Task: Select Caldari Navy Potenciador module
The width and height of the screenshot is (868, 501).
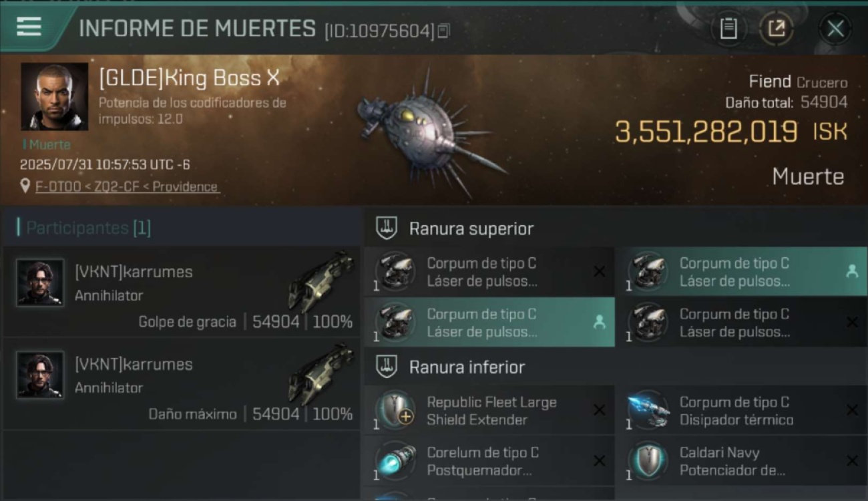Action: (x=741, y=462)
